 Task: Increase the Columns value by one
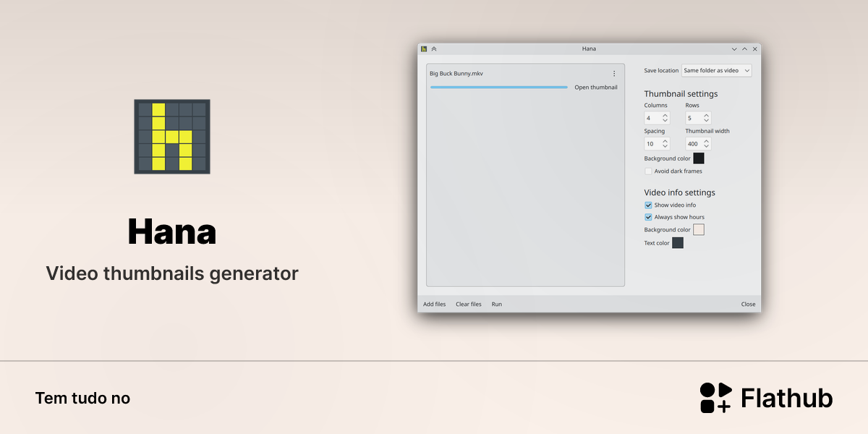665,115
